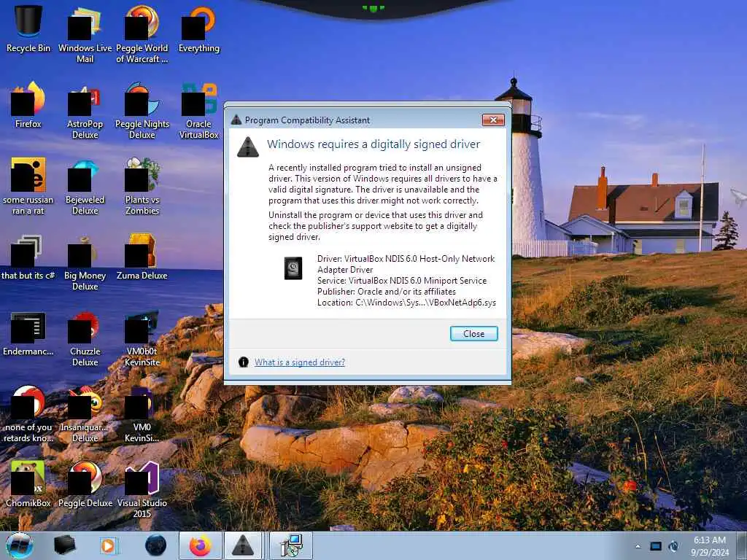Select the Everything desktop icon
747x560 pixels.
199,28
